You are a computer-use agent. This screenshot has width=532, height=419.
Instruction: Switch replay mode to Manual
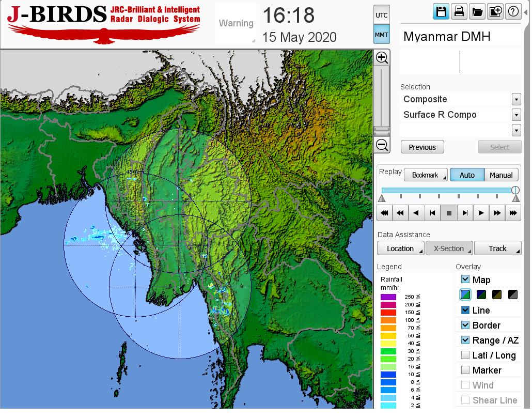pos(501,175)
